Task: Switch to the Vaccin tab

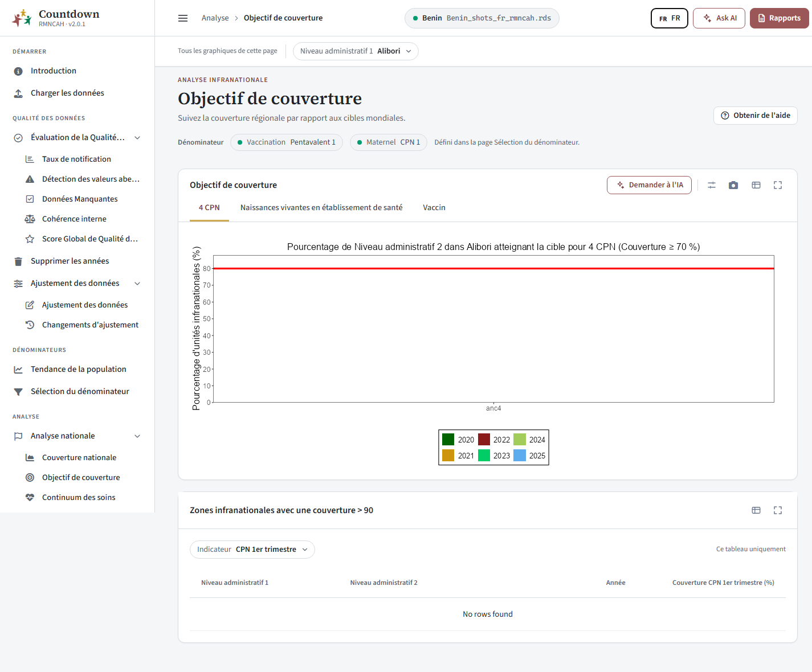Action: click(434, 208)
